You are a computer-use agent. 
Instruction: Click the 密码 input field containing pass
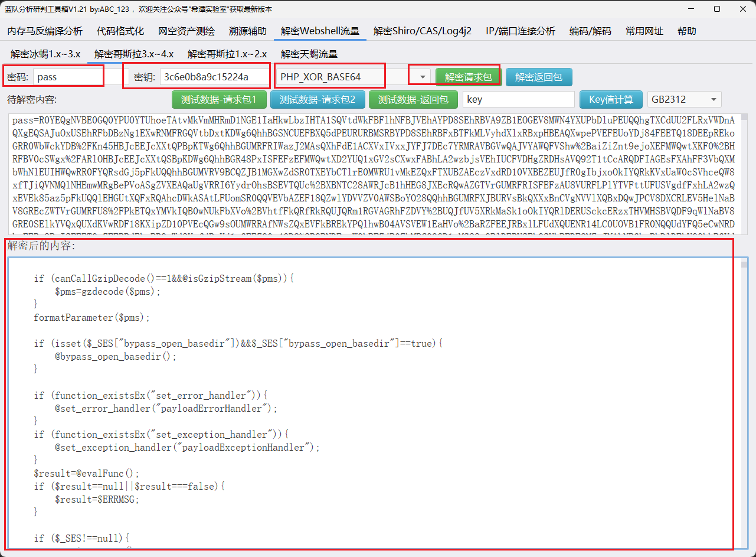click(67, 77)
